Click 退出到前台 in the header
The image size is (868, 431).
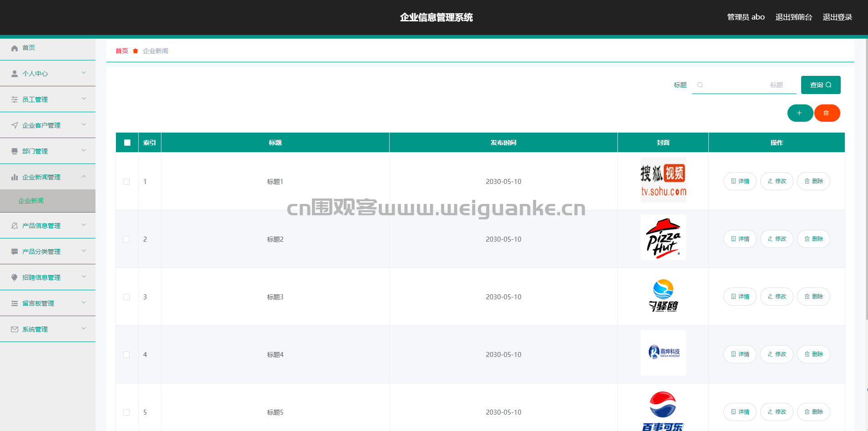coord(793,17)
